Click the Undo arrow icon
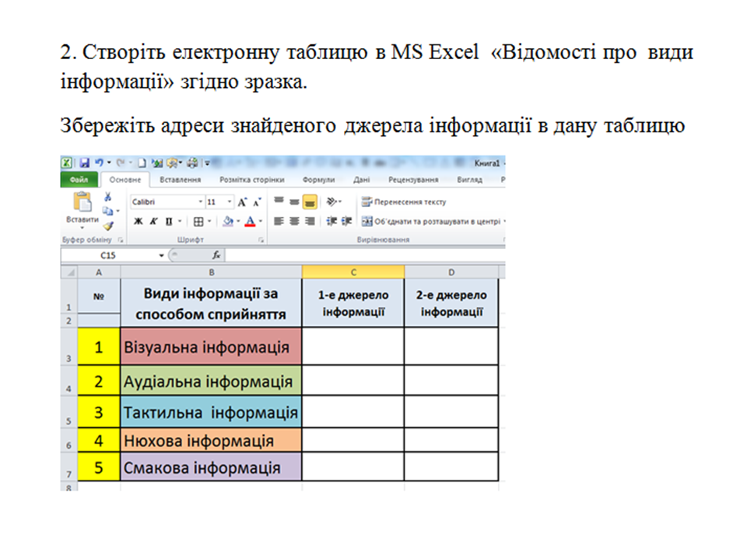The width and height of the screenshot is (747, 560). (99, 163)
